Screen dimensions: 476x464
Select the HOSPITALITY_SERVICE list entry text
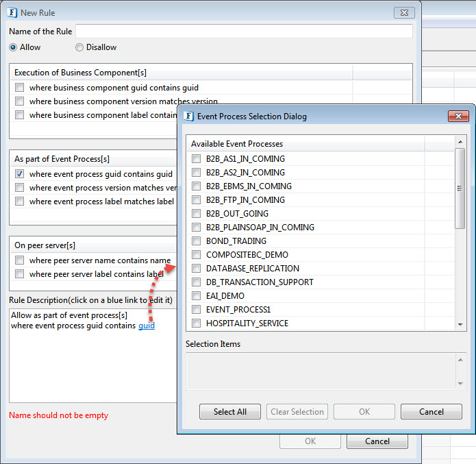[247, 323]
